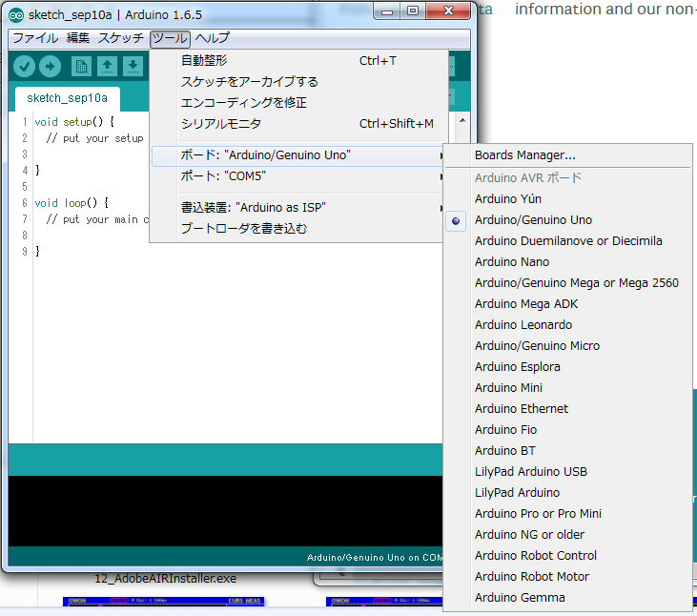Click the void loop() code line

72,203
